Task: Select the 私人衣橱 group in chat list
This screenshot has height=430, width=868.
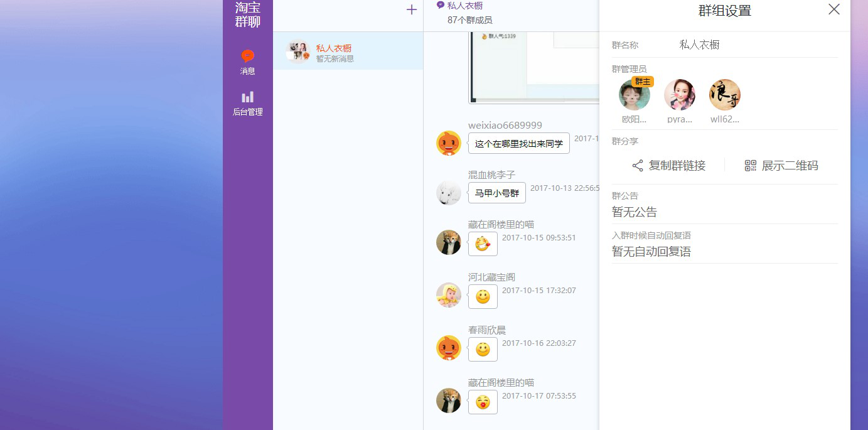Action: point(348,52)
